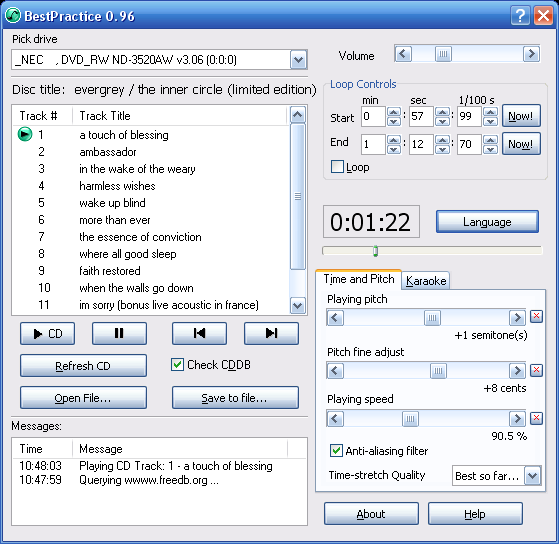Reset Pitch fine adjust with red X
The height and width of the screenshot is (544, 559).
click(536, 370)
